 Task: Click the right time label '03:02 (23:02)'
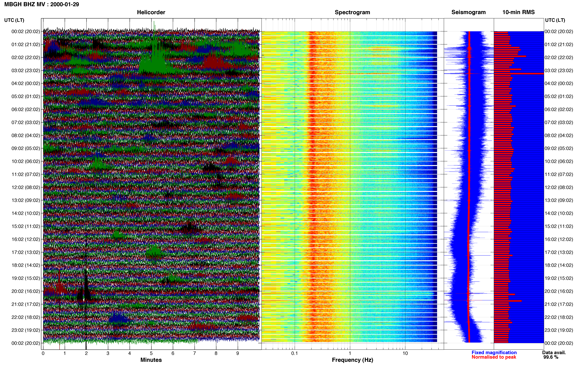pos(559,71)
